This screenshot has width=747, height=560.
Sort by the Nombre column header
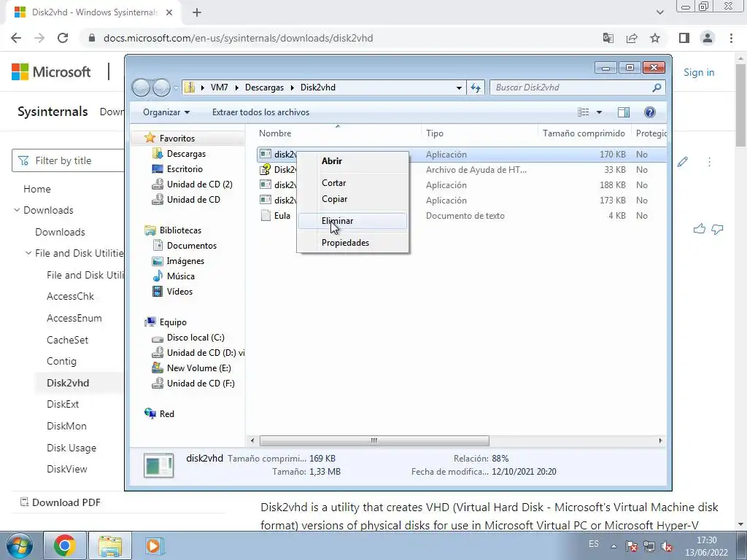coord(275,133)
